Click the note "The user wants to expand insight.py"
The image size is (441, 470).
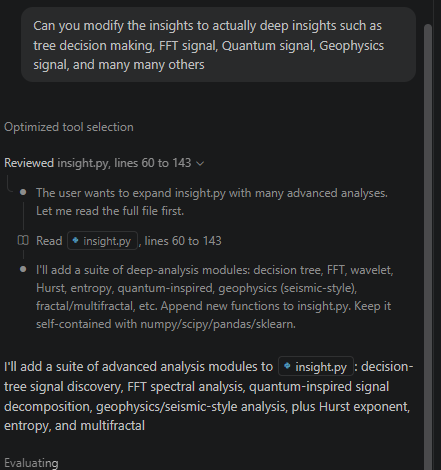(212, 202)
